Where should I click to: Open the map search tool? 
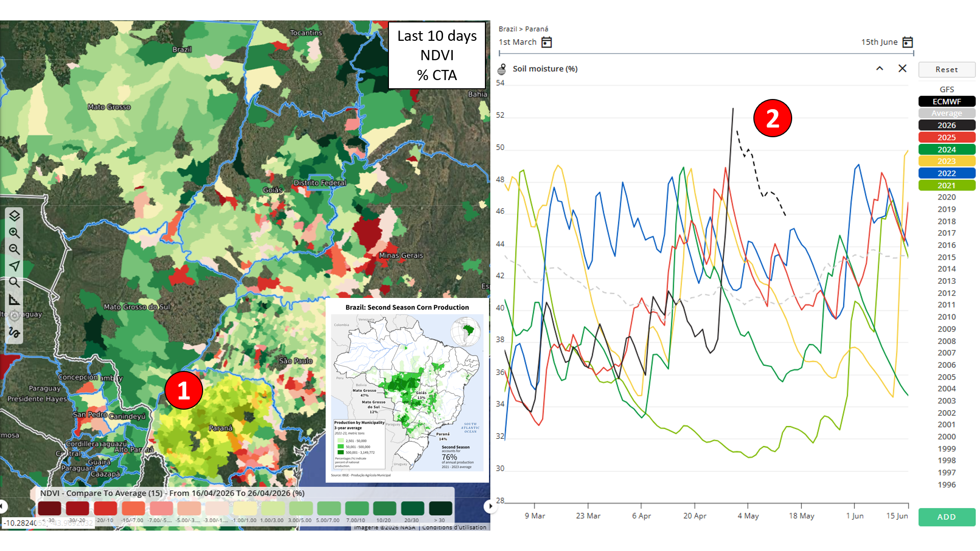14,282
